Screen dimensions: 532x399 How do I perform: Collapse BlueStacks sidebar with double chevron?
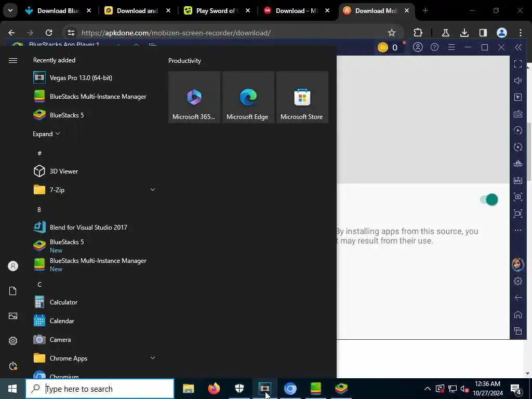518,47
